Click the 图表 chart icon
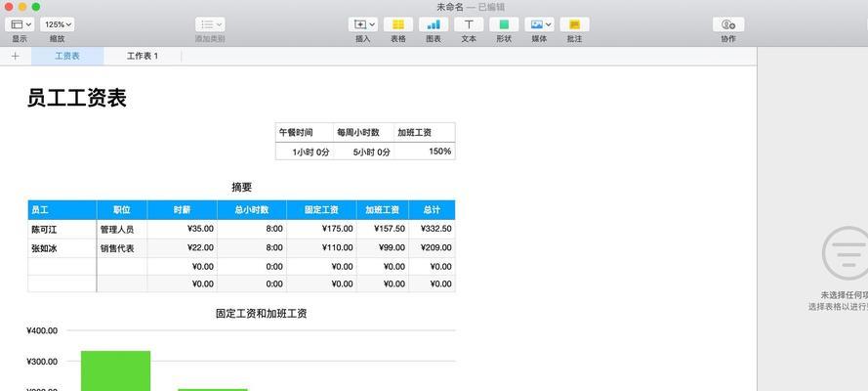868x391 pixels. pyautogui.click(x=434, y=24)
